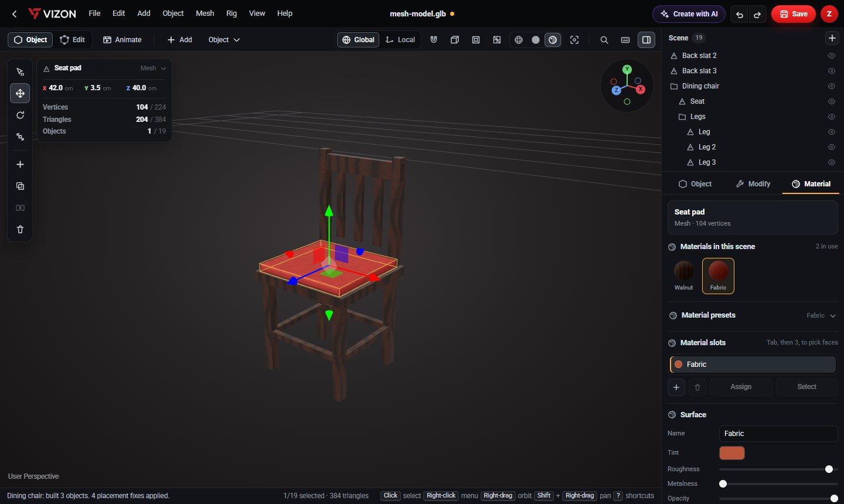Toggle visibility of Legs folder
This screenshot has width=844, height=504.
coord(831,117)
